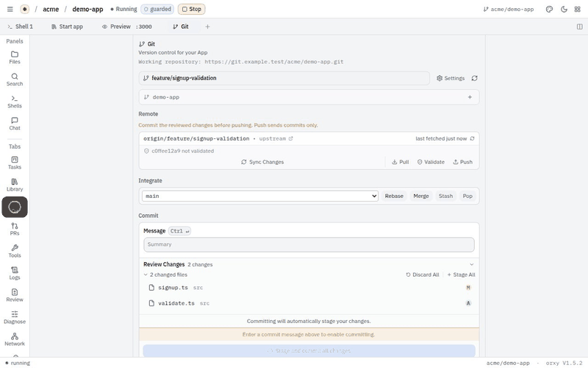Open the Chat panel
This screenshot has height=368, width=588.
click(15, 124)
